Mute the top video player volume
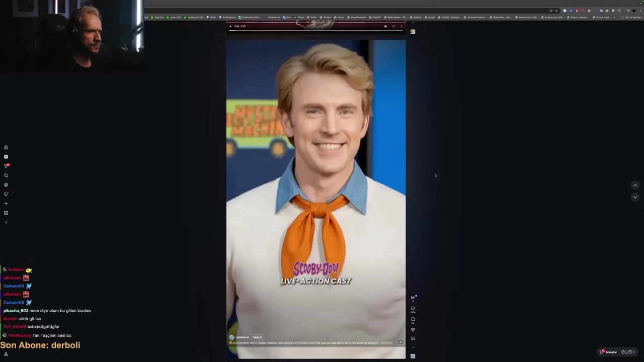 [385, 26]
